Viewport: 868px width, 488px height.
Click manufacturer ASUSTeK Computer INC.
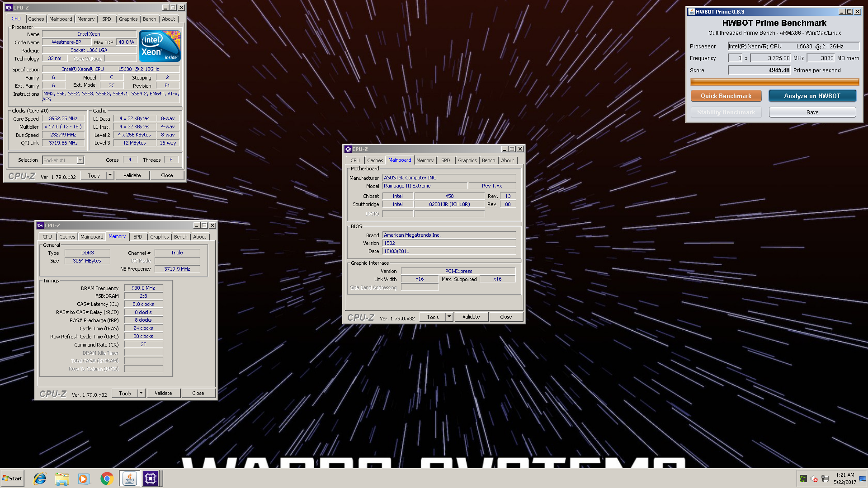click(449, 178)
